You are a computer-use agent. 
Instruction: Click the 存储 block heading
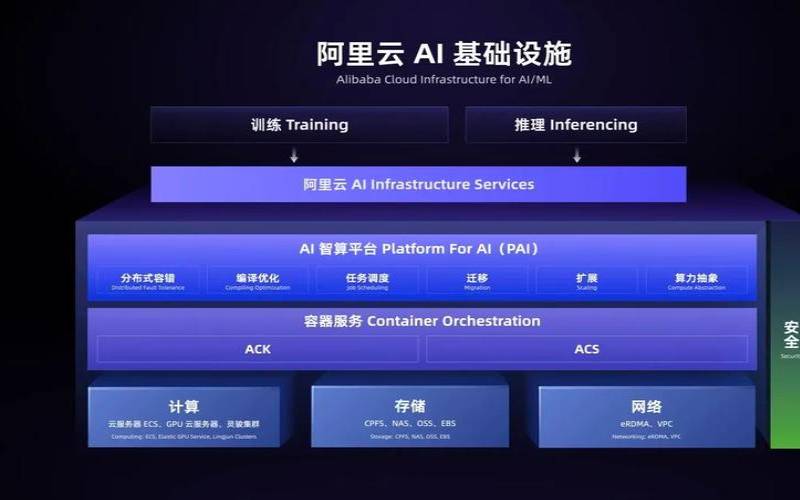(x=410, y=406)
